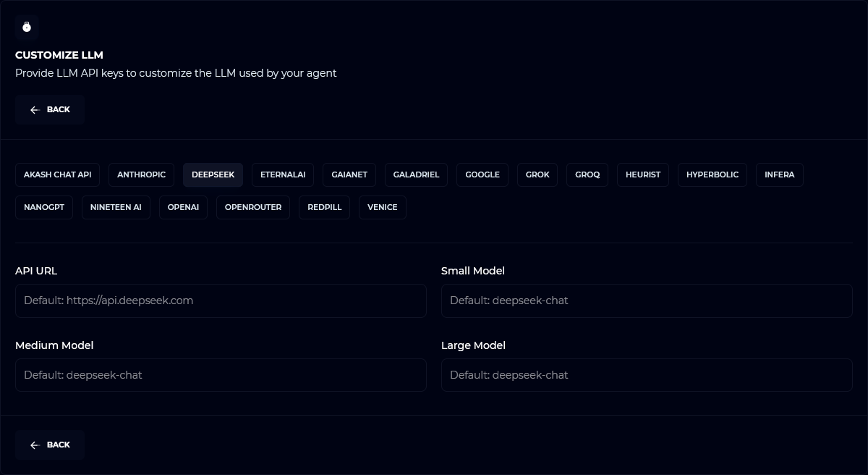
Task: Pick the Grok provider
Action: tap(537, 175)
